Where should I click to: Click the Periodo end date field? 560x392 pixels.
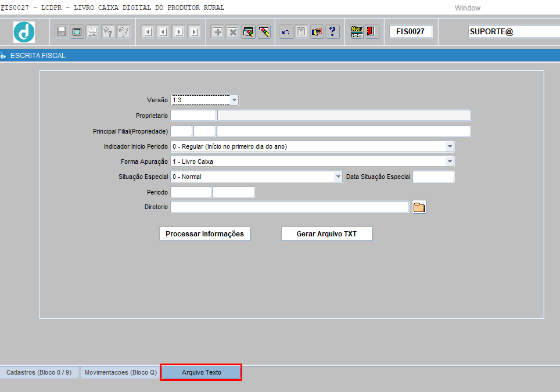[234, 192]
